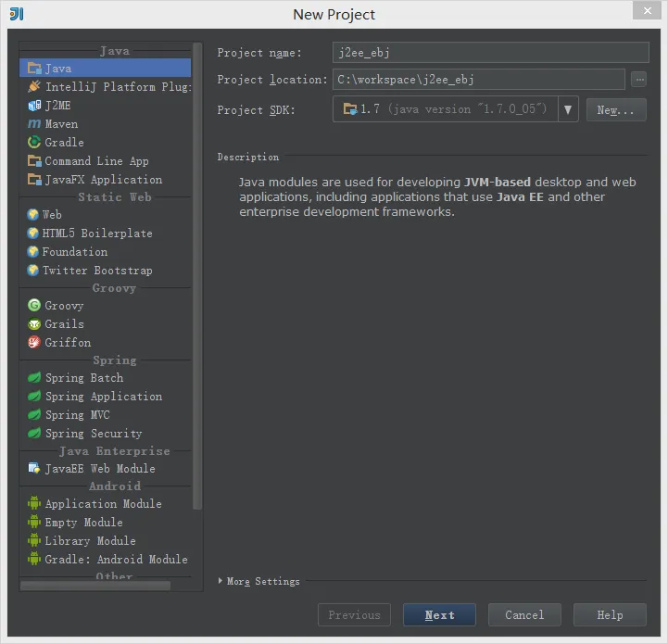Select 'Gradle: Android Module' entry text
Screen dimensions: 668x644
tap(117, 559)
